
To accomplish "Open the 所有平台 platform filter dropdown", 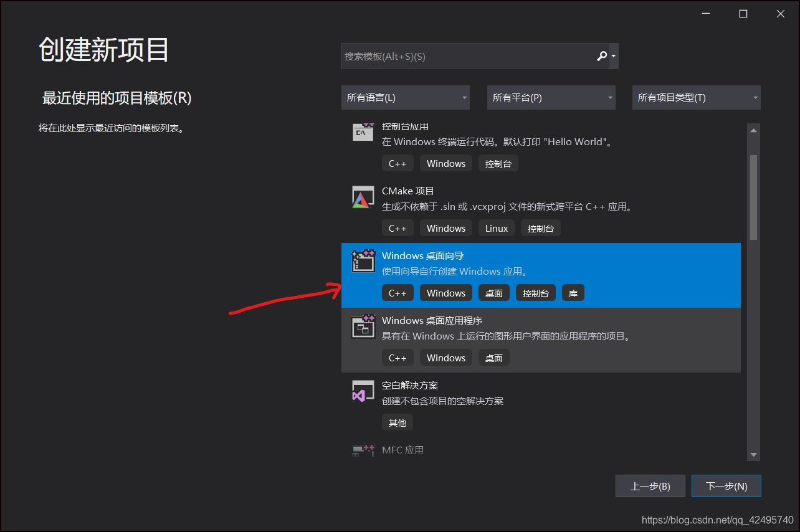I will click(x=551, y=98).
